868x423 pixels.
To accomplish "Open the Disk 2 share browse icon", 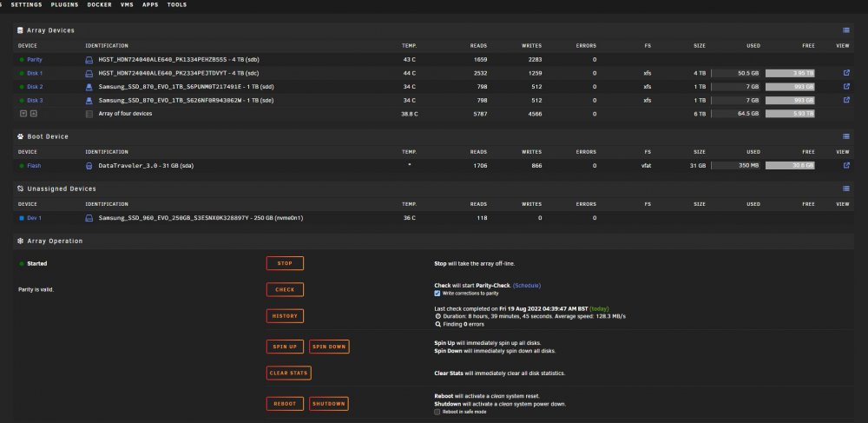I will coord(845,86).
